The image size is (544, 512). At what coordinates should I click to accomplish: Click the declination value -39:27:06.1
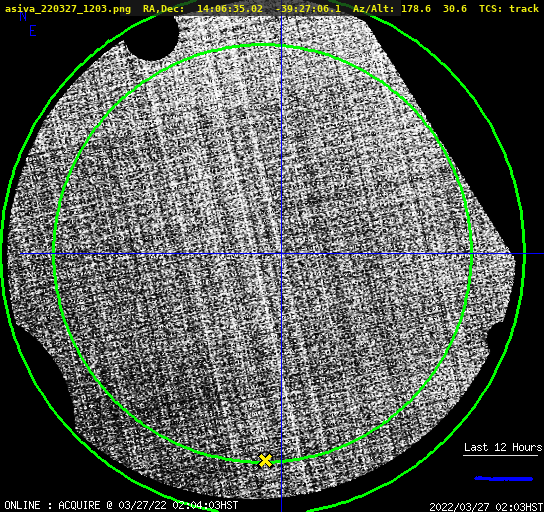coord(308,8)
